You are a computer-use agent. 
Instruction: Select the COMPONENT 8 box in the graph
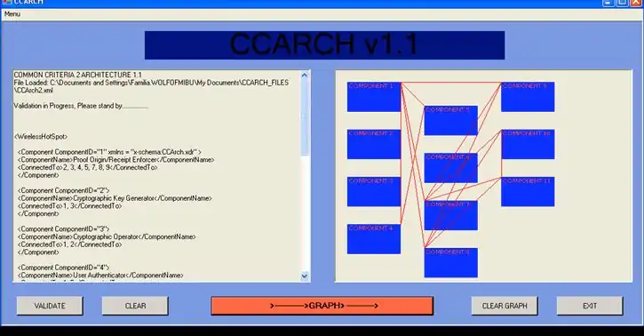(451, 263)
